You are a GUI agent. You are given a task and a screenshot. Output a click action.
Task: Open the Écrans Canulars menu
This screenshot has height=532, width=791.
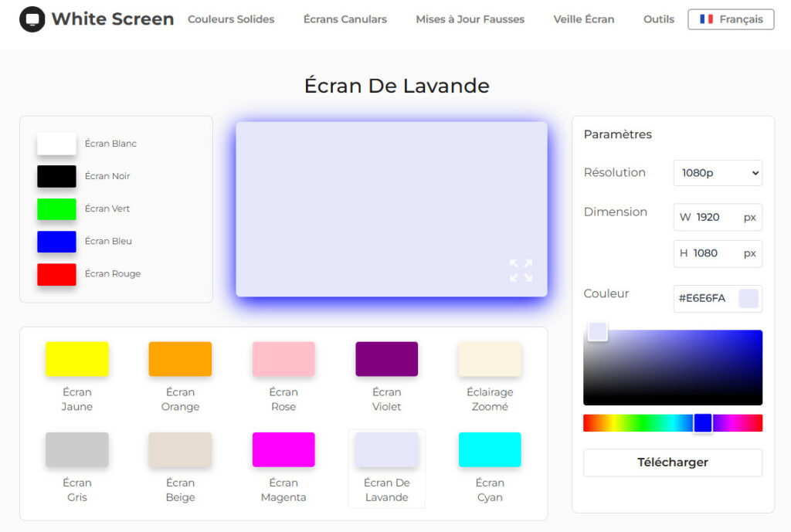[345, 19]
